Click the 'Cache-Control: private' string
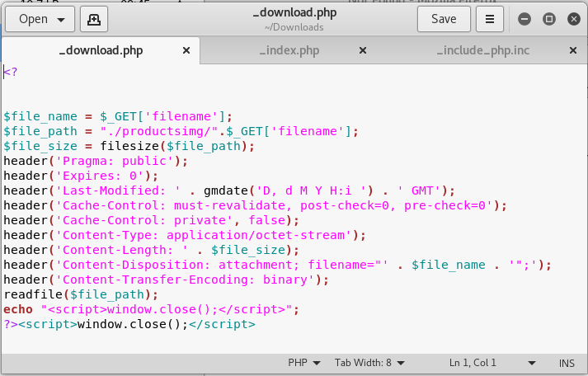 (144, 220)
